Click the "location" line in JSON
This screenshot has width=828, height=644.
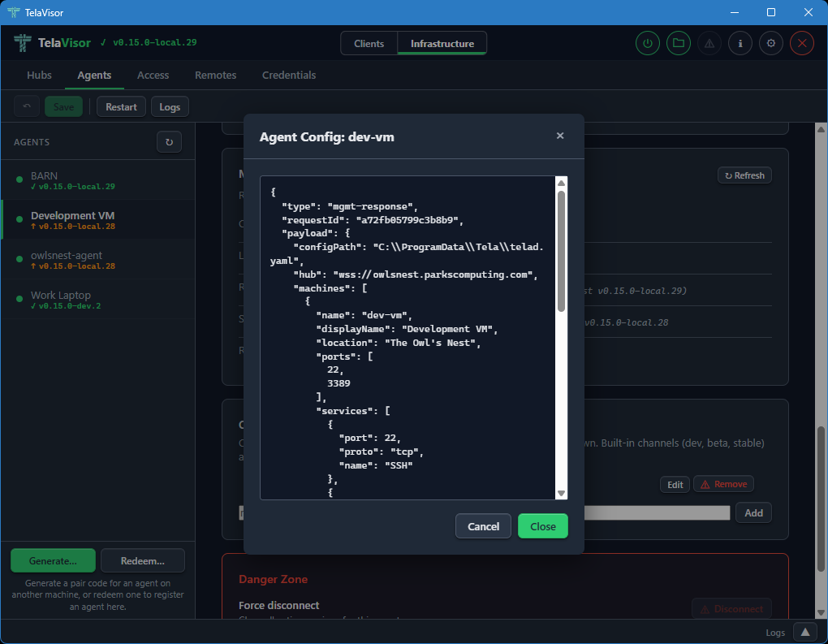pos(398,343)
